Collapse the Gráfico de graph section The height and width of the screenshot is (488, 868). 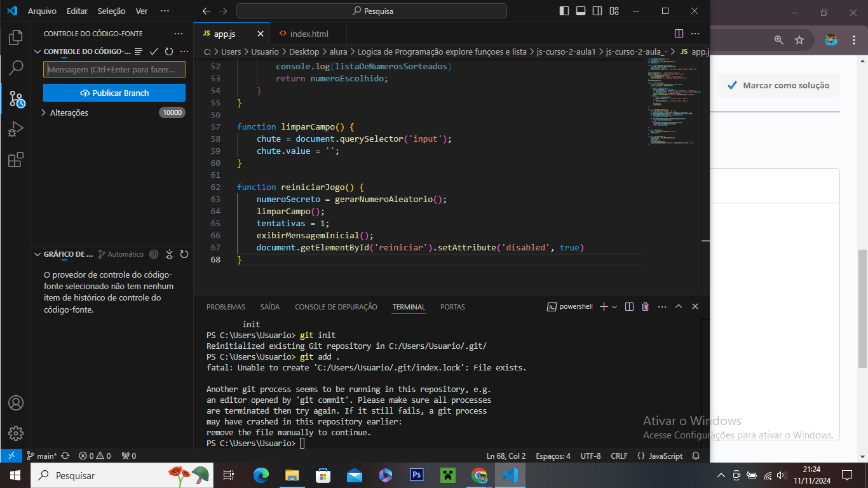coord(38,254)
